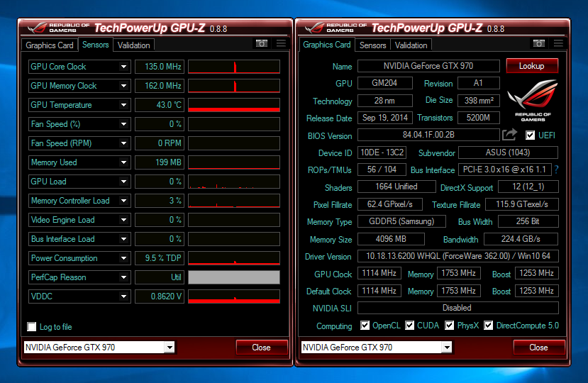Open the Validation tab in the left window

pyautogui.click(x=133, y=45)
